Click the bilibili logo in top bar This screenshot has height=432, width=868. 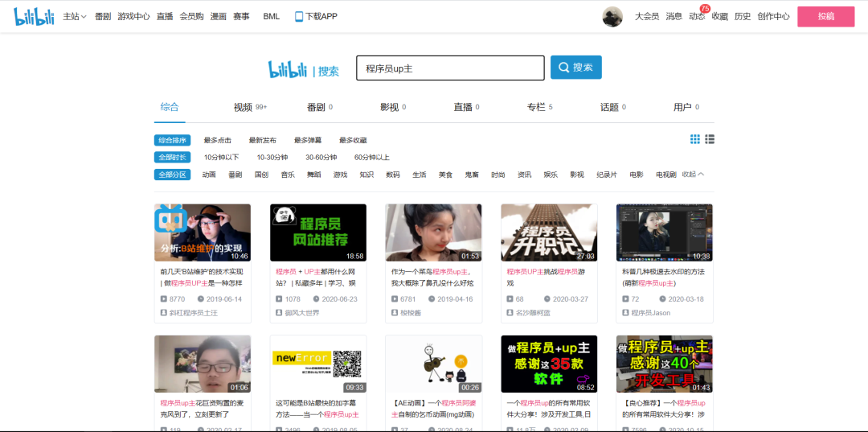point(34,16)
